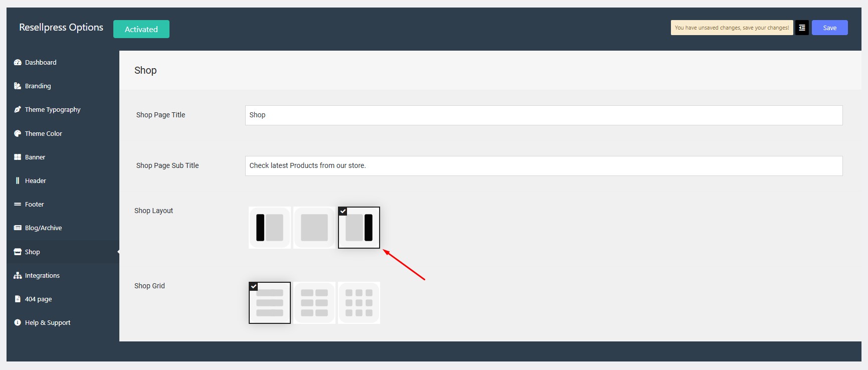Click the Theme Color palette icon
This screenshot has width=868, height=370.
coord(18,134)
